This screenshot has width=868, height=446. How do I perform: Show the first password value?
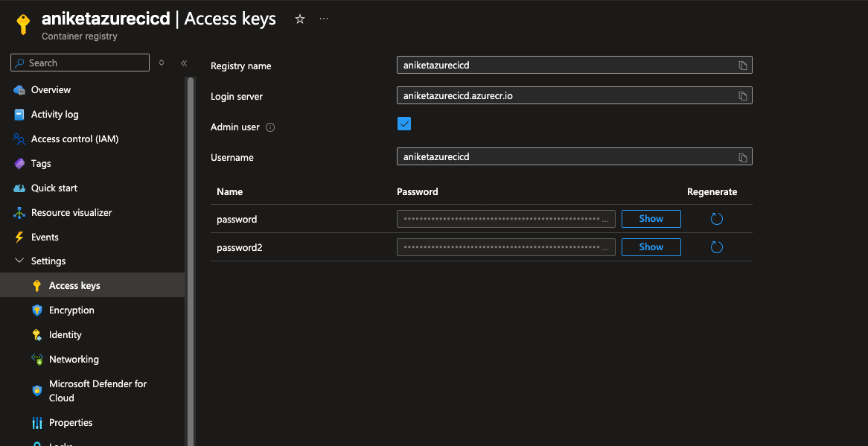651,219
